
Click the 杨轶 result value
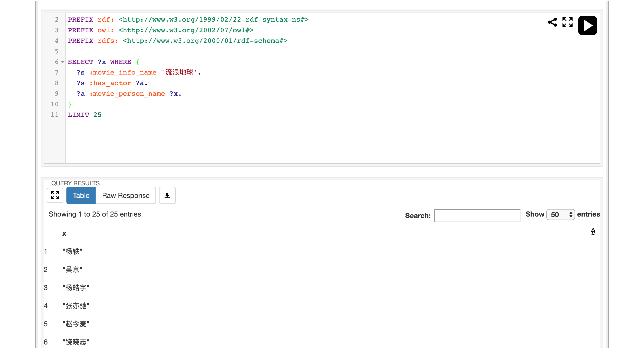pos(72,251)
